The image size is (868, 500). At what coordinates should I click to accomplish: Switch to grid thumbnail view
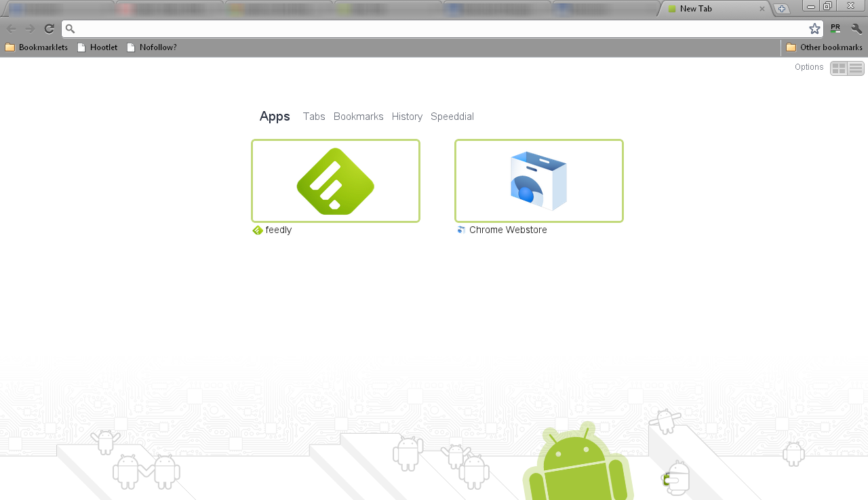[839, 68]
